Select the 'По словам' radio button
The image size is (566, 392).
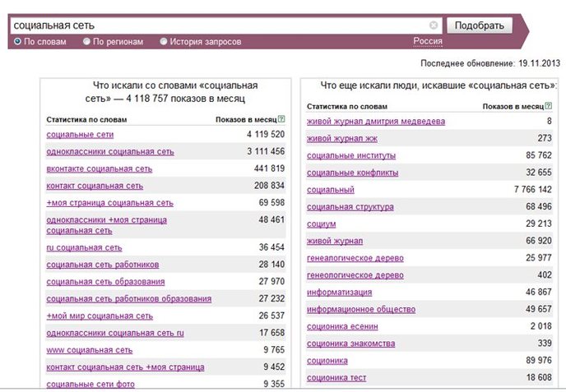(x=17, y=41)
